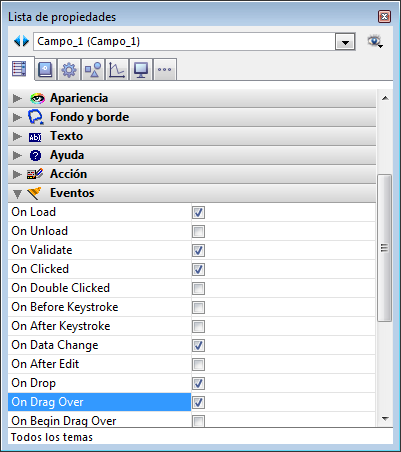Open the eye display options menu

[x=375, y=42]
